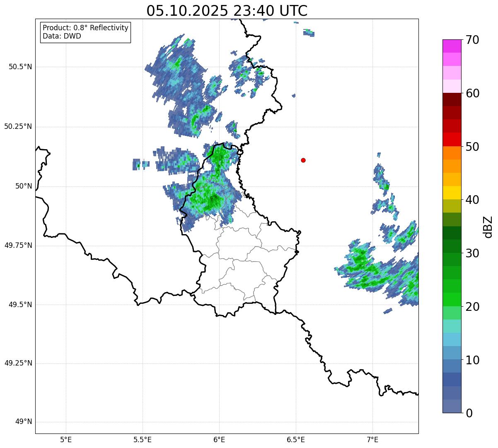Select the bright red 50 dBZ colorbar band

[x=452, y=140]
